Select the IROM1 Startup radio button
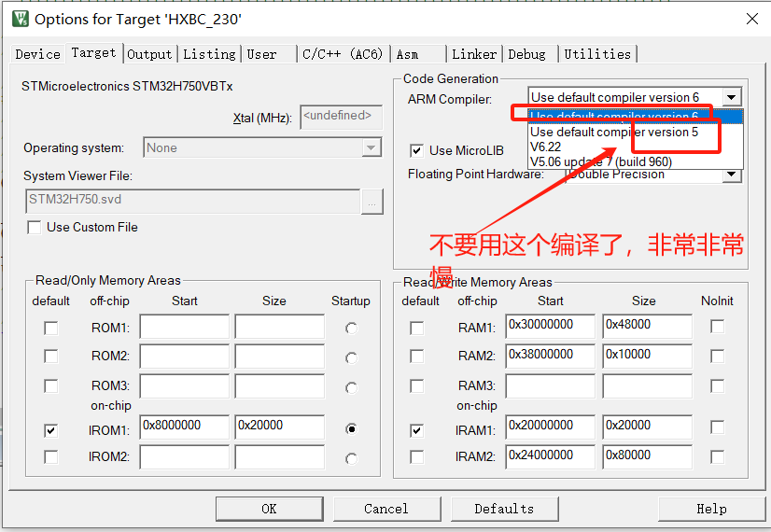The width and height of the screenshot is (771, 532). (x=351, y=429)
